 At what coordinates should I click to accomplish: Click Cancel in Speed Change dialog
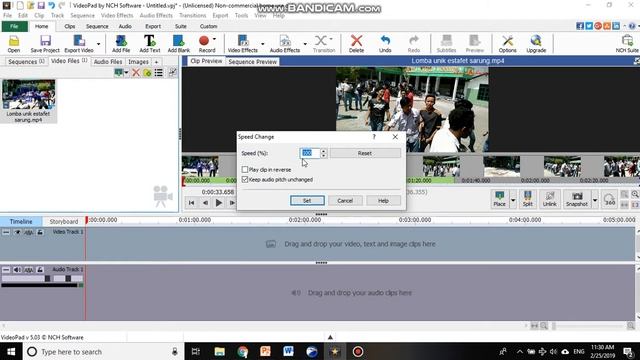(x=345, y=200)
